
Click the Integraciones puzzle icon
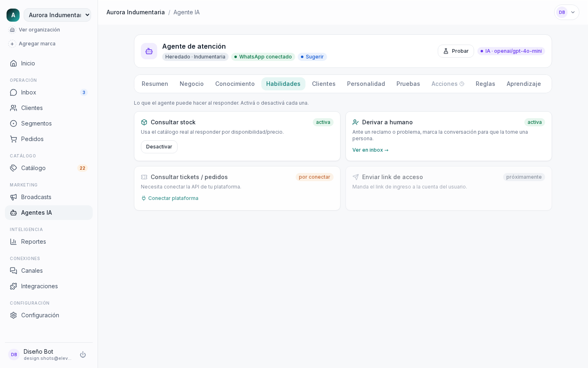coord(13,286)
